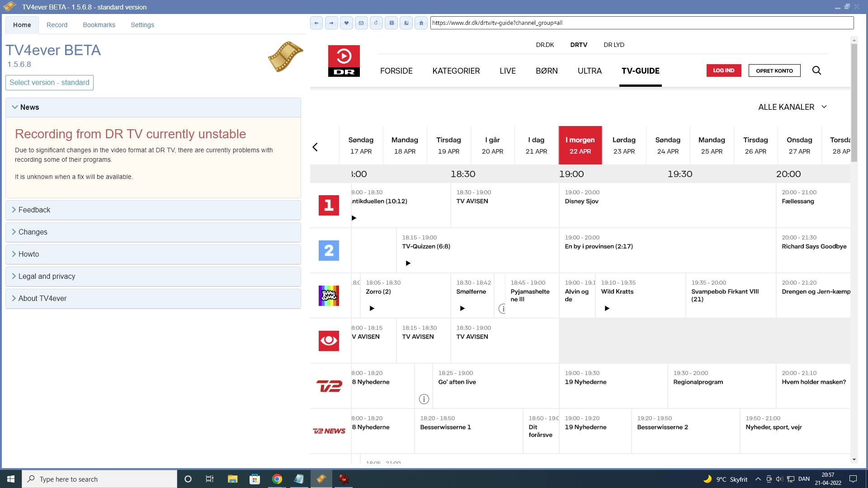868x488 pixels.
Task: Select the Ramasjang channel logo
Action: pos(329,296)
